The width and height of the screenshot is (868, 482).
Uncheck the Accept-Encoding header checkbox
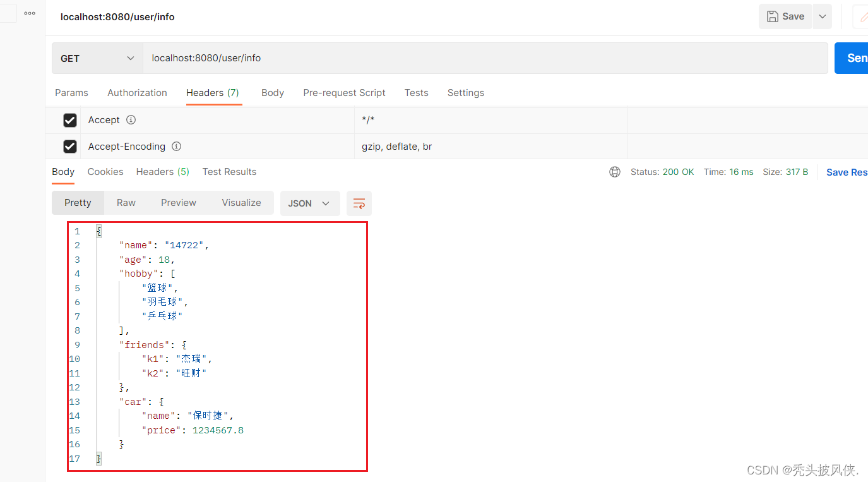click(70, 147)
